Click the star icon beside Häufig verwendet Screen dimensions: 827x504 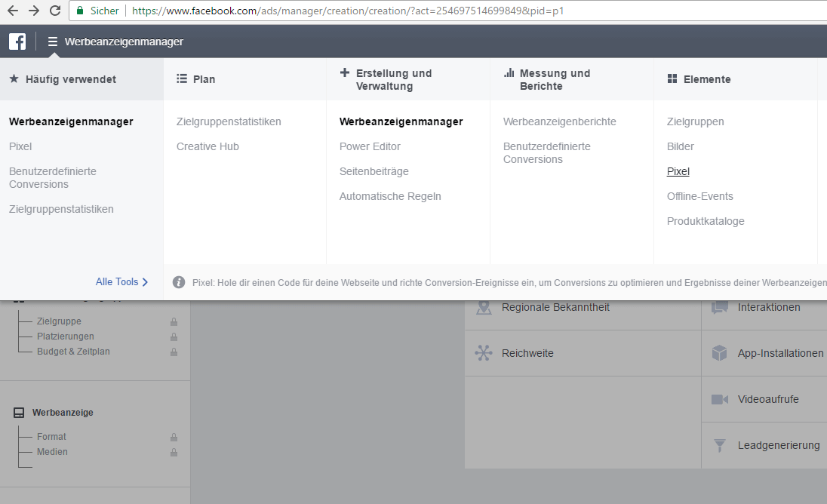tap(14, 78)
